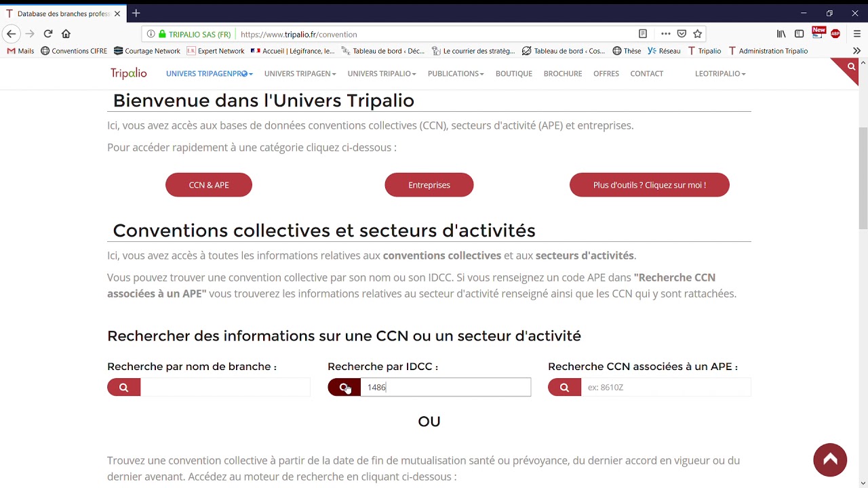Click the site identity padlock icon

[x=161, y=34]
